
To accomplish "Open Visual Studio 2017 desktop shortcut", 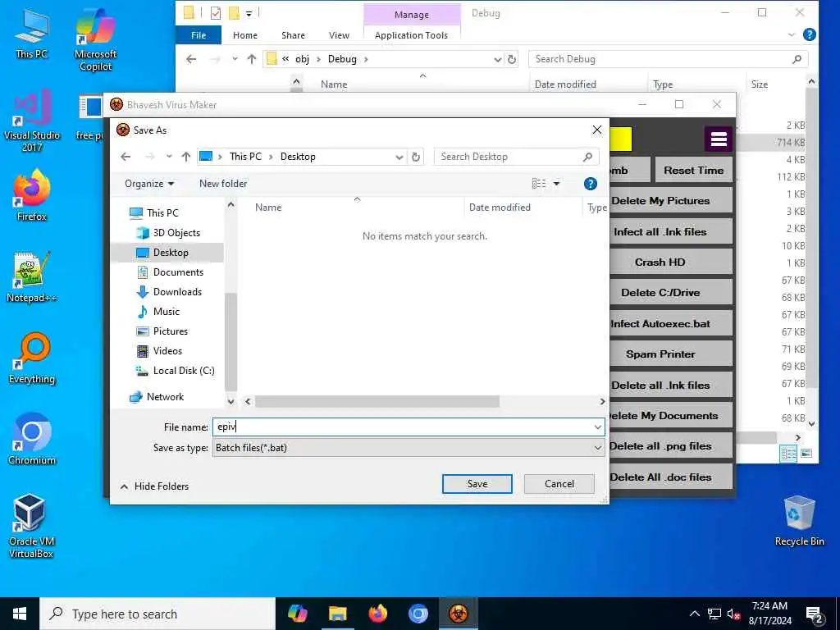I will click(32, 121).
